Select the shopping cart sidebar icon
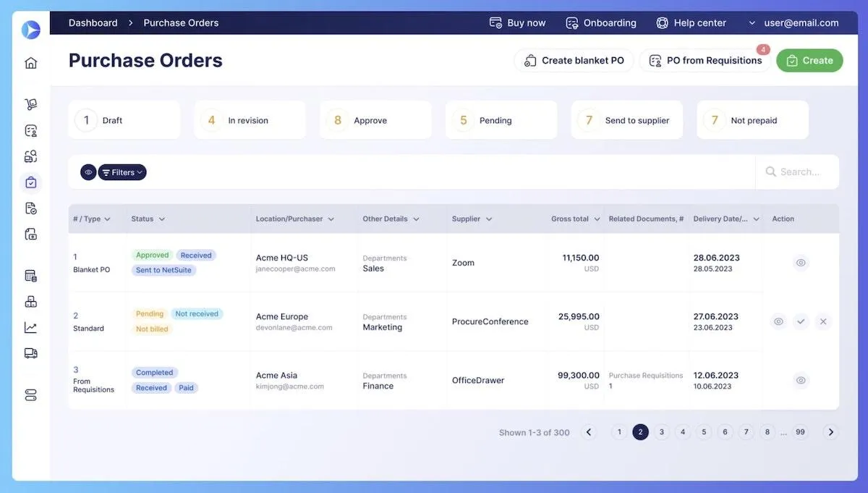The image size is (868, 493). click(x=30, y=104)
